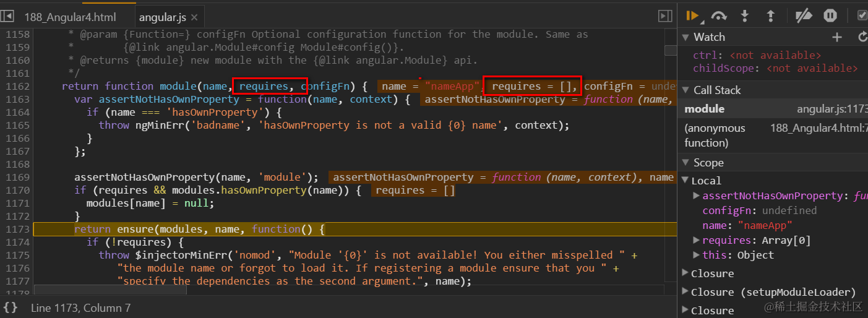868x318 pixels.
Task: Expand the this: Object entry
Action: [x=697, y=255]
